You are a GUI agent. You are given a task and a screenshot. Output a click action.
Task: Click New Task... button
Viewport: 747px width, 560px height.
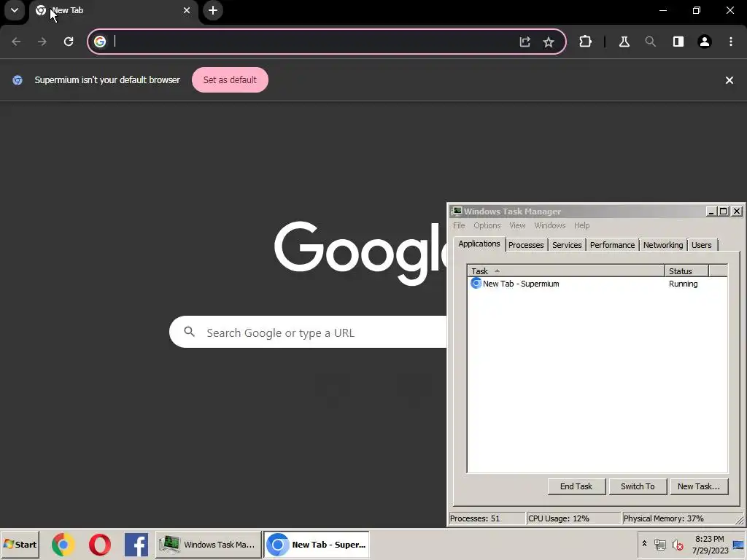click(698, 486)
